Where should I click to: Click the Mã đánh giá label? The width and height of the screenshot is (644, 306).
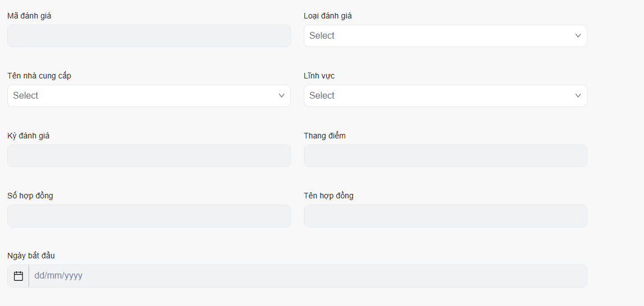pos(29,16)
